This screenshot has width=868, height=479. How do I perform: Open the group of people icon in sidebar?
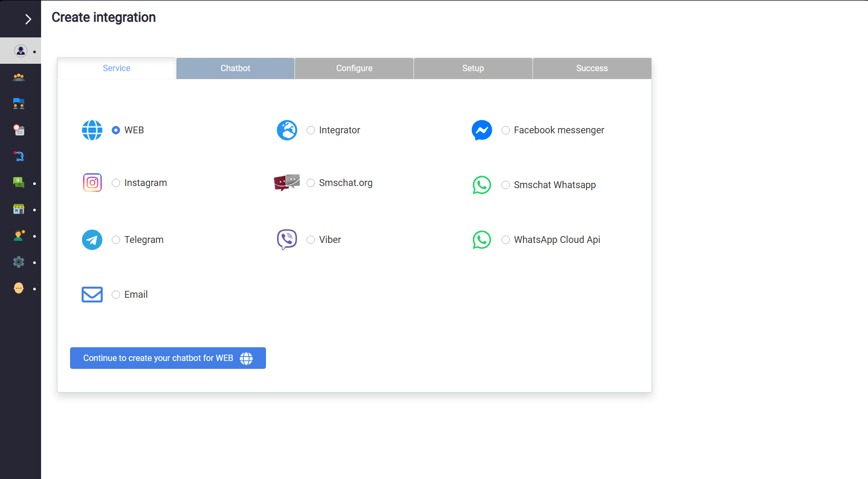[x=19, y=77]
